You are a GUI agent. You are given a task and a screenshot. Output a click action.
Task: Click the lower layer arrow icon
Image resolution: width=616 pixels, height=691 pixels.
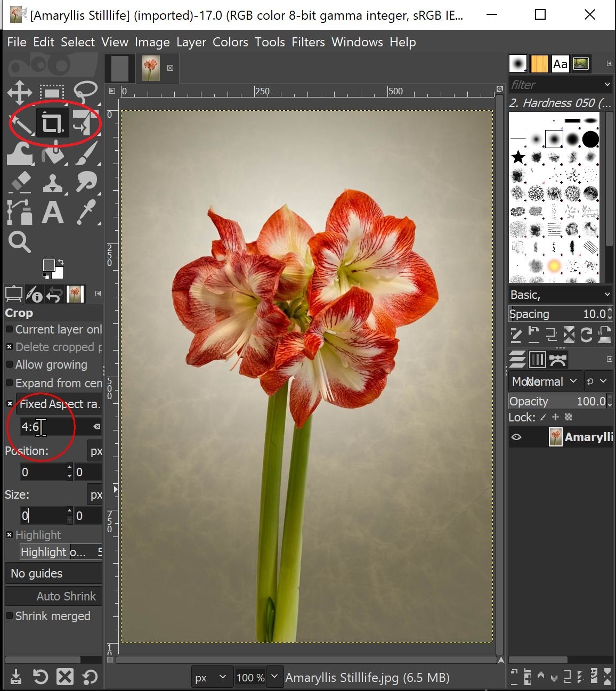point(554,677)
